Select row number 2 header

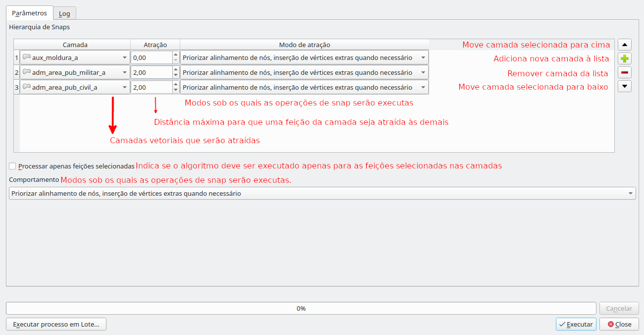click(17, 72)
